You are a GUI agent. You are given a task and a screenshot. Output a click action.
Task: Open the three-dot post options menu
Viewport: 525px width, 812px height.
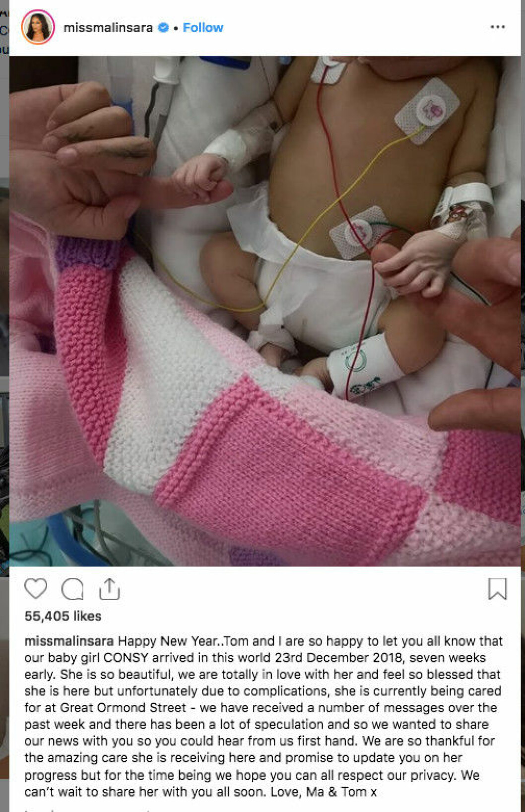click(x=497, y=27)
